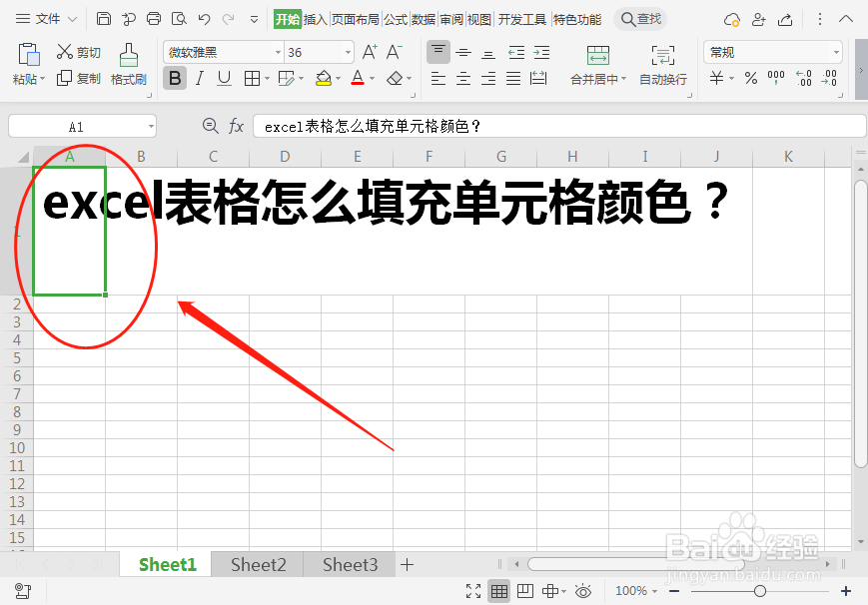Image resolution: width=868 pixels, height=605 pixels.
Task: Add a new sheet with plus button
Action: tap(407, 565)
